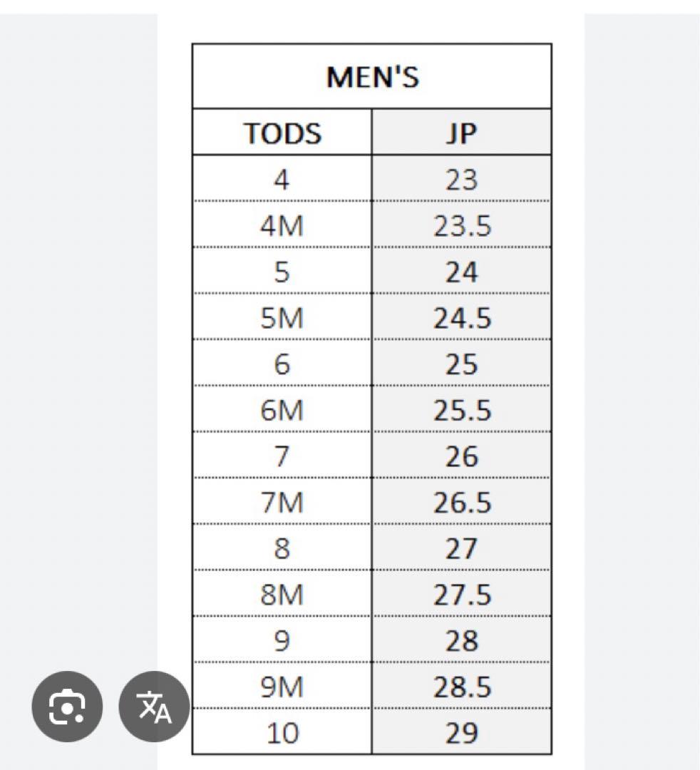Select the JP size 23.5 cell
This screenshot has width=700, height=770.
coord(461,226)
